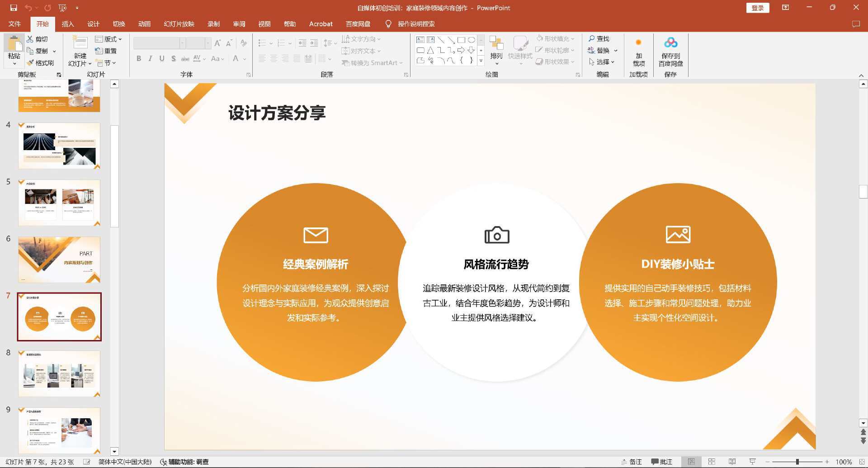This screenshot has width=868, height=468.
Task: Toggle underline formatting
Action: tap(161, 58)
